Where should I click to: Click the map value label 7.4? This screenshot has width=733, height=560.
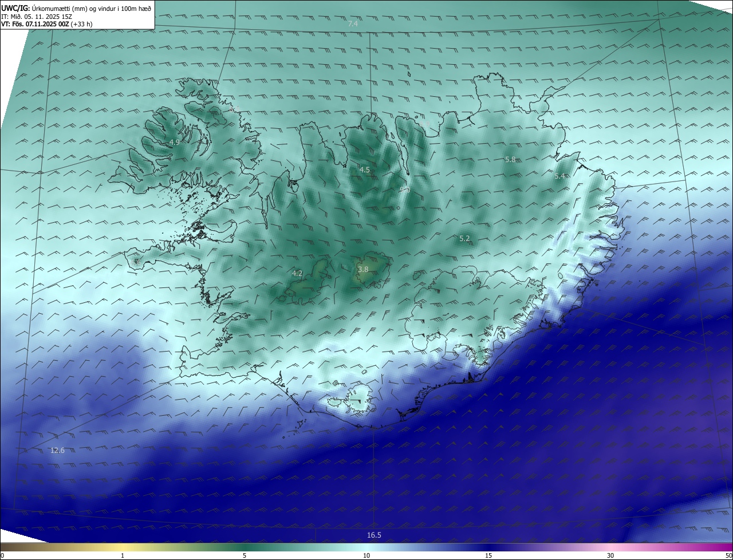[x=353, y=23]
